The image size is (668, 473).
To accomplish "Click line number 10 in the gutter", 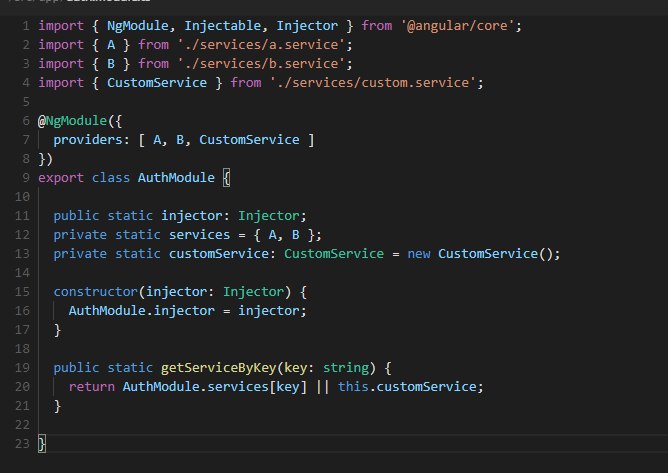I will pos(22,197).
